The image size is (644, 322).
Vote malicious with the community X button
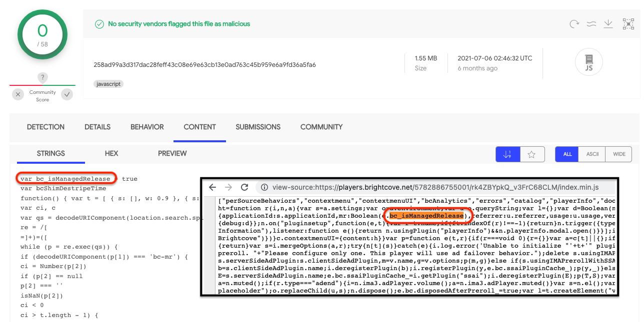click(18, 94)
